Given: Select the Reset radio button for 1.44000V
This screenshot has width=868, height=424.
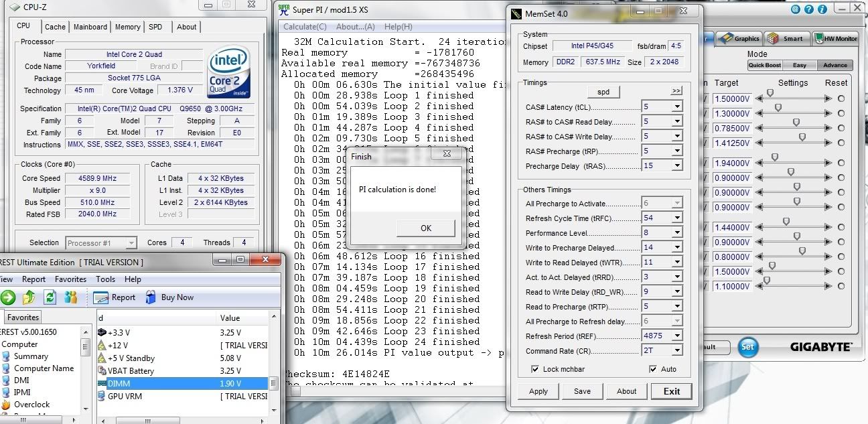Looking at the screenshot, I should click(x=841, y=228).
